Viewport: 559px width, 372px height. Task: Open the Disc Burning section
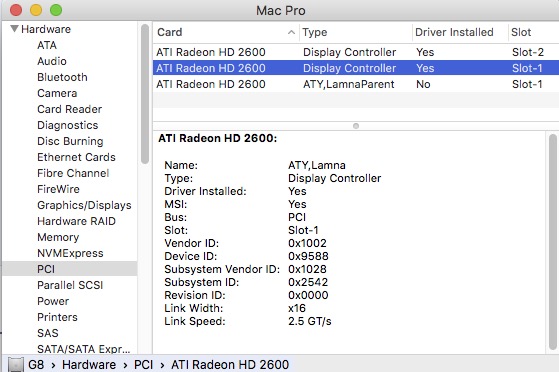pyautogui.click(x=70, y=141)
